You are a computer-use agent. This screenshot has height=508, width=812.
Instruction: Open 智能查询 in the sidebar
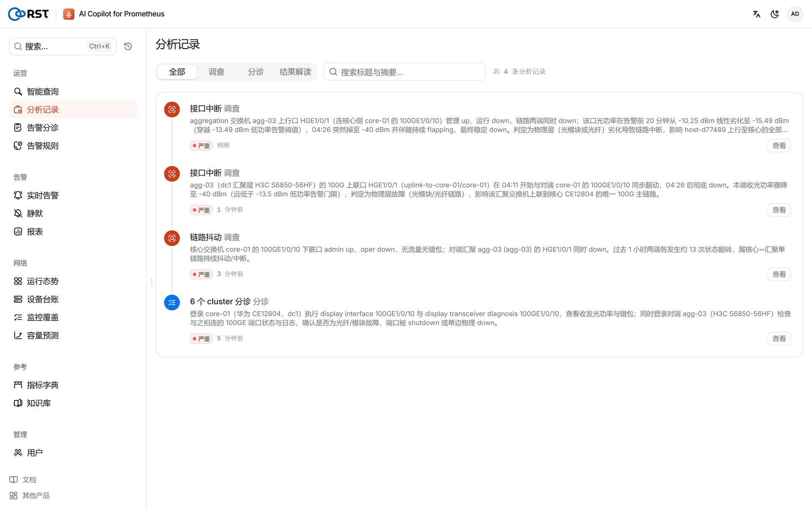click(x=73, y=91)
